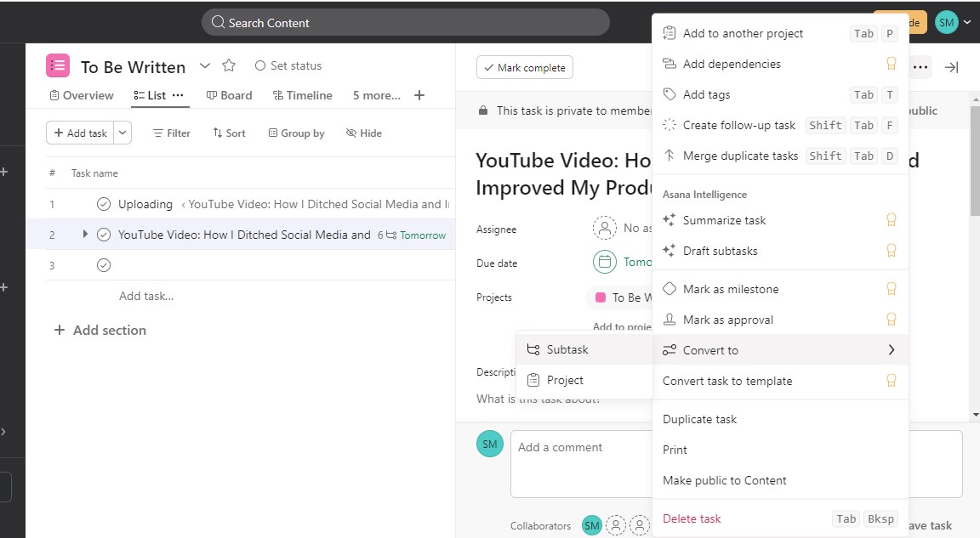
Task: Click the SM avatar beside comment box
Action: coord(489,444)
